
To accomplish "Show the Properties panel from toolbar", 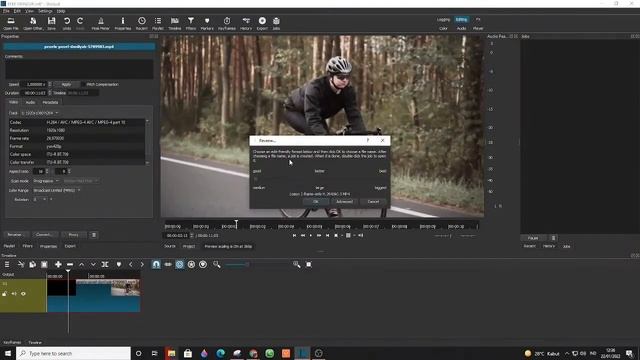I will click(123, 23).
